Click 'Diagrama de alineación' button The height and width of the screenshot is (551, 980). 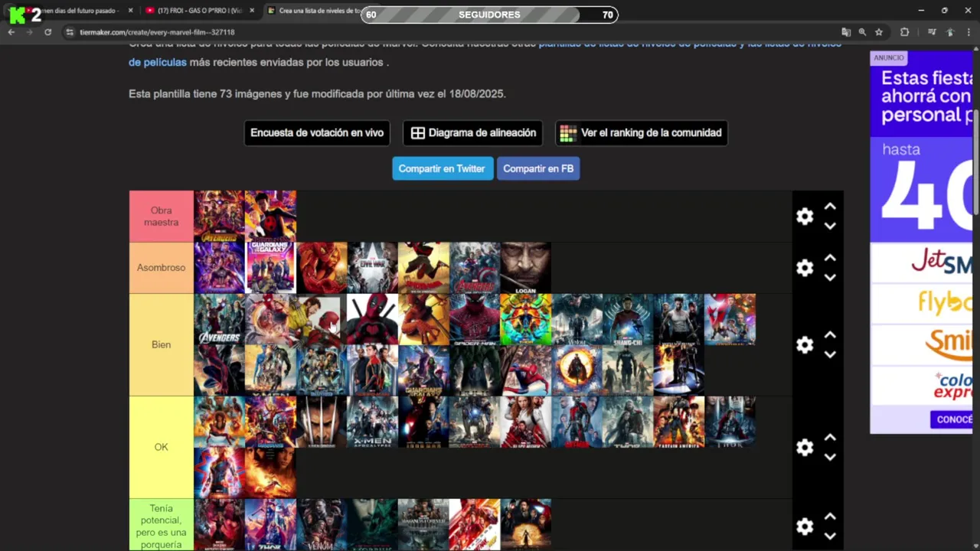click(x=473, y=133)
